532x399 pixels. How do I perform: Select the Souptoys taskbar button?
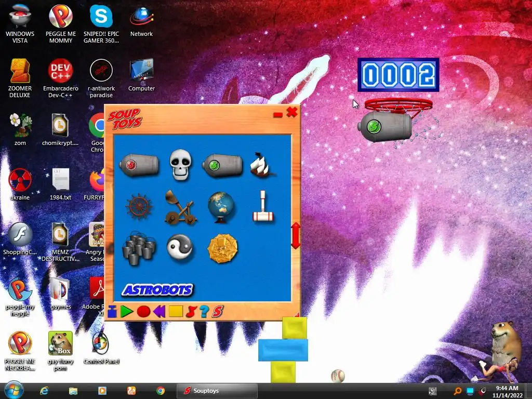pyautogui.click(x=217, y=391)
